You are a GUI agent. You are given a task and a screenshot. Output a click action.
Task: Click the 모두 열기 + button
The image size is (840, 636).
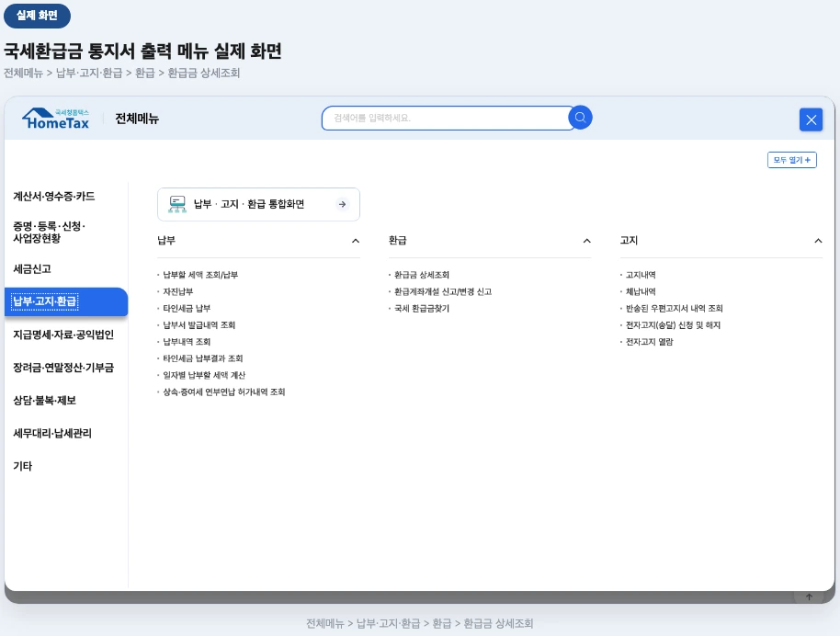pyautogui.click(x=792, y=160)
